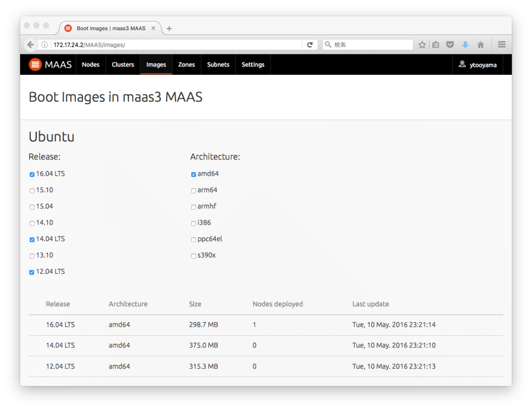The height and width of the screenshot is (410, 532).
Task: Click timestamp ending 23:21:10
Action: pyautogui.click(x=394, y=346)
